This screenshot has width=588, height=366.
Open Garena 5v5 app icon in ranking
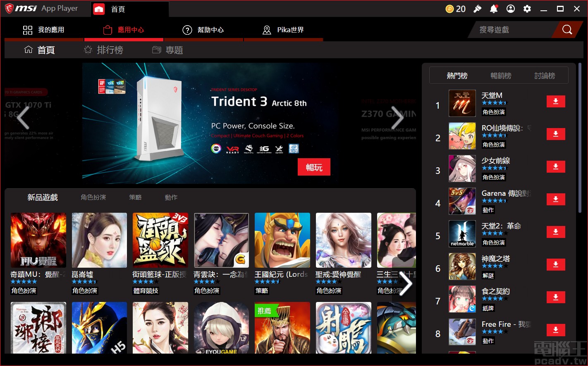click(462, 201)
